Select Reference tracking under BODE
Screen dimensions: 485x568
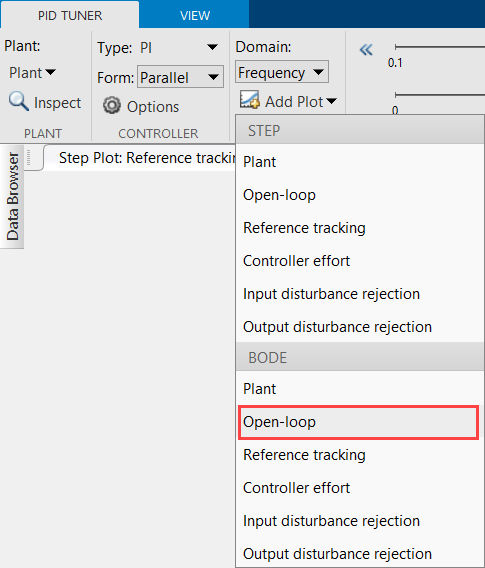coord(360,455)
